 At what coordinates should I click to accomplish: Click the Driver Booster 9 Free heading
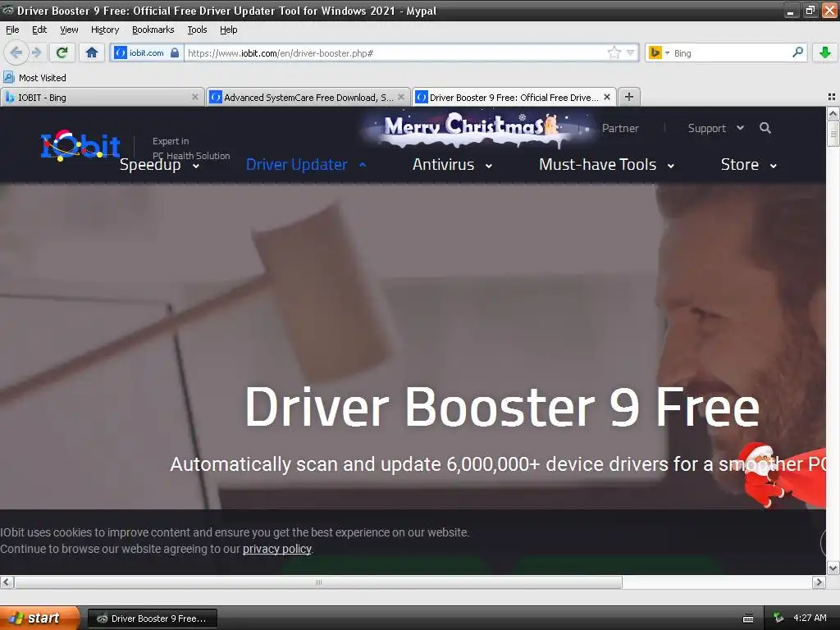point(502,407)
